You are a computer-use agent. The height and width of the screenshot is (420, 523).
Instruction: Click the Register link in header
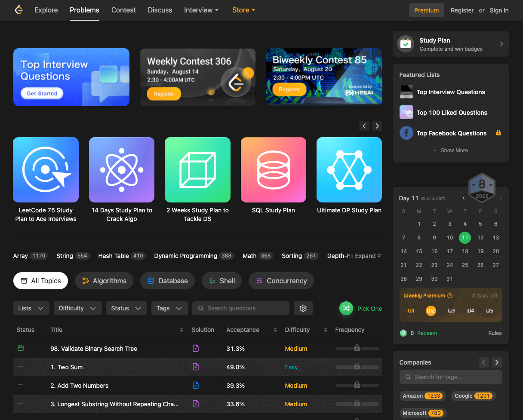pyautogui.click(x=462, y=10)
